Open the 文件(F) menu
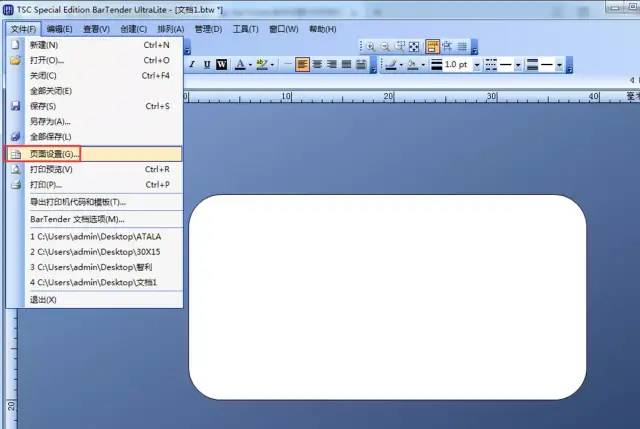This screenshot has width=640, height=429. pos(23,29)
